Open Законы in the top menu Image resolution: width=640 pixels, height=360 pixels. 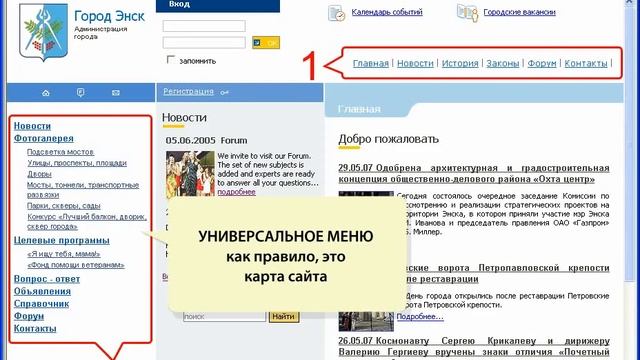pos(503,63)
